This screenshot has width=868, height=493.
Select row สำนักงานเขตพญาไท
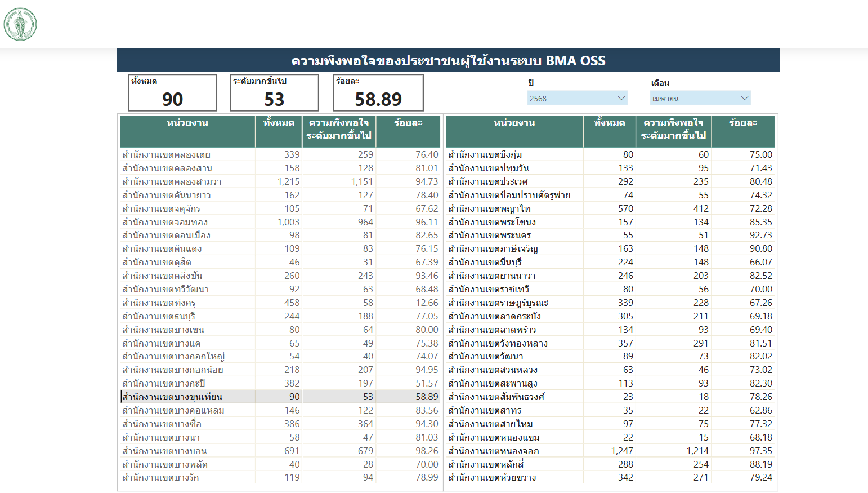(x=610, y=208)
